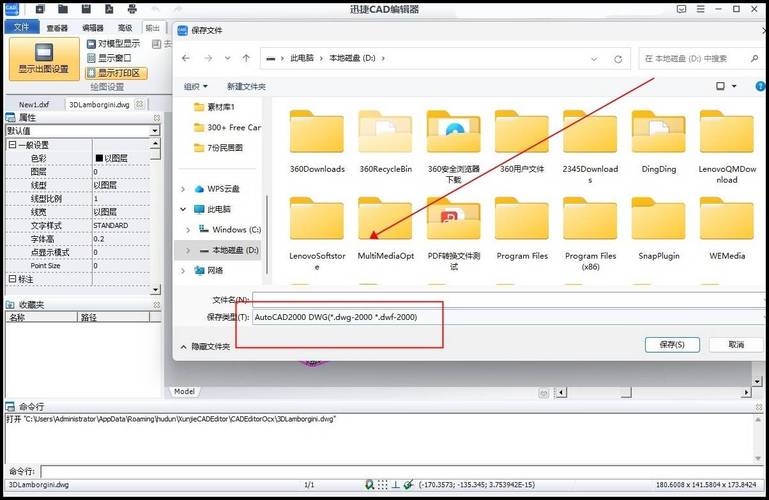Close the 属性 properties panel
Image resolution: width=769 pixels, height=500 pixels.
click(156, 118)
